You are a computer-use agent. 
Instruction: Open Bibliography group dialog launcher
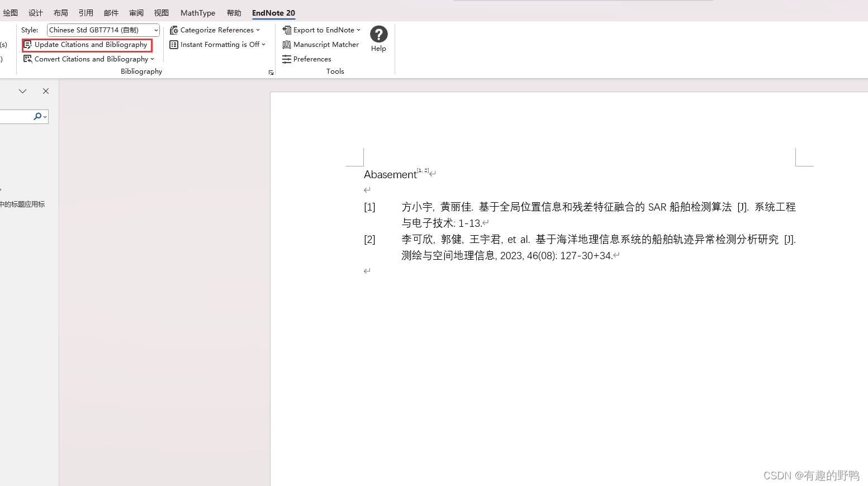(271, 73)
